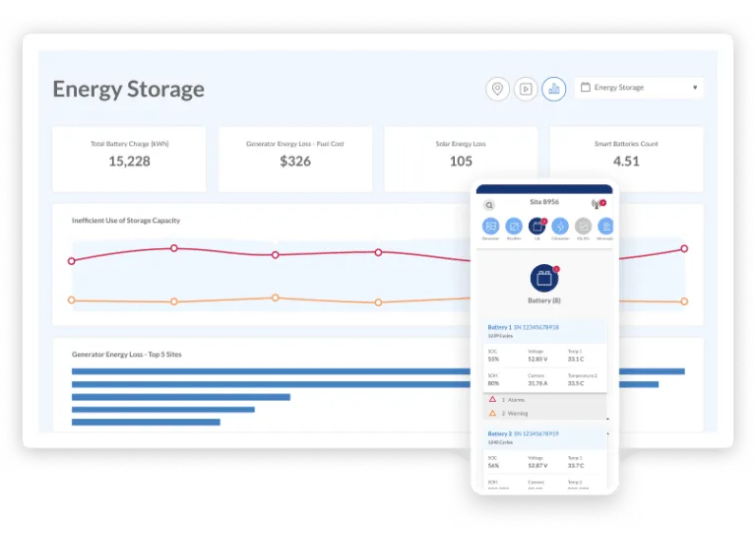Screen dimensions: 756x533
Task: Click the second red data point on chart
Action: pyautogui.click(x=174, y=248)
